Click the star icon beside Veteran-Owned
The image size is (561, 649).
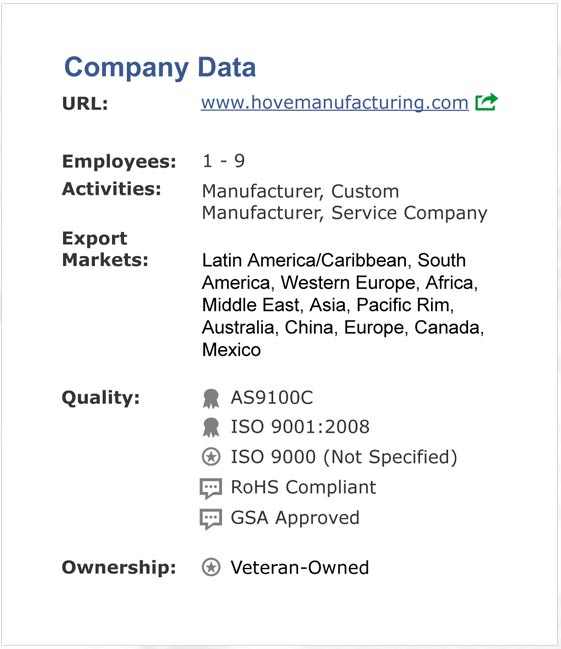point(211,567)
